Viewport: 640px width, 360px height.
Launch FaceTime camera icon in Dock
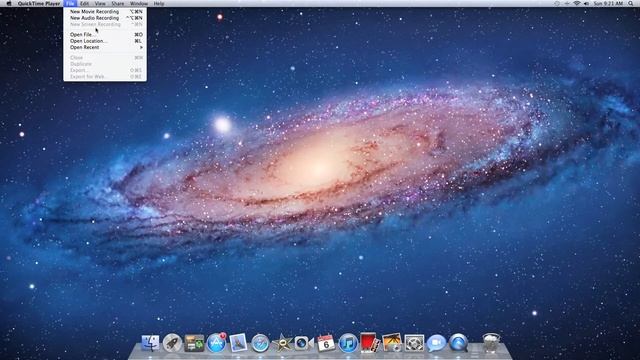point(303,343)
